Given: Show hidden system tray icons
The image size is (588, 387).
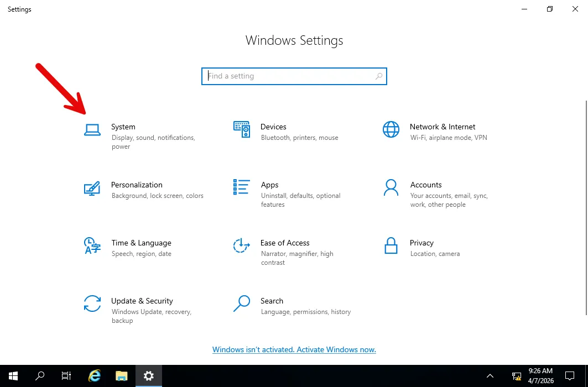Looking at the screenshot, I should click(x=490, y=376).
